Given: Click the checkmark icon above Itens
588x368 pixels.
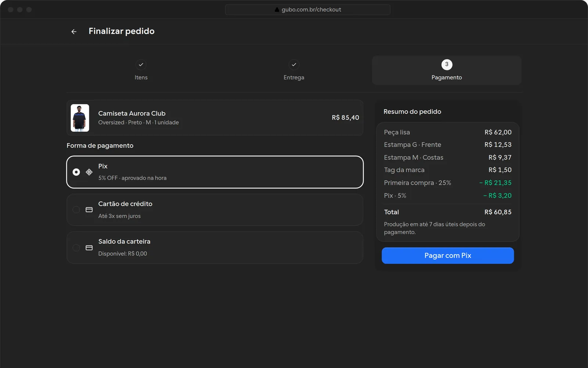Looking at the screenshot, I should 141,65.
